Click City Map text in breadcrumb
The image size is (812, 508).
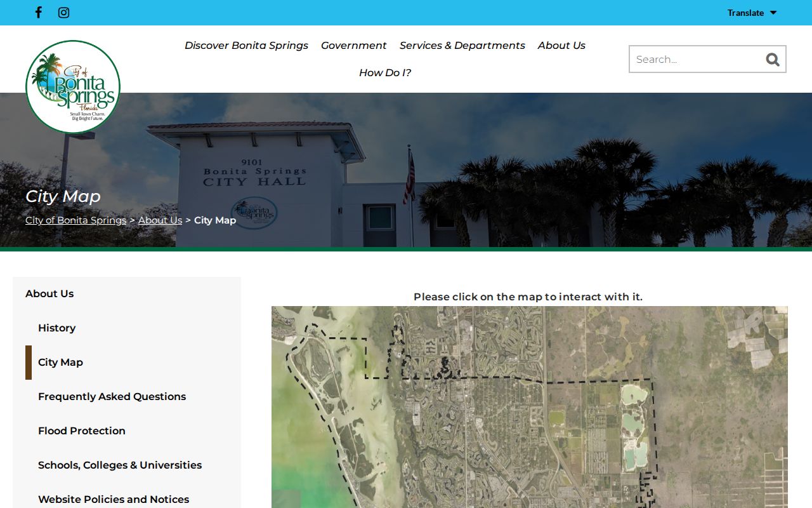pos(215,220)
